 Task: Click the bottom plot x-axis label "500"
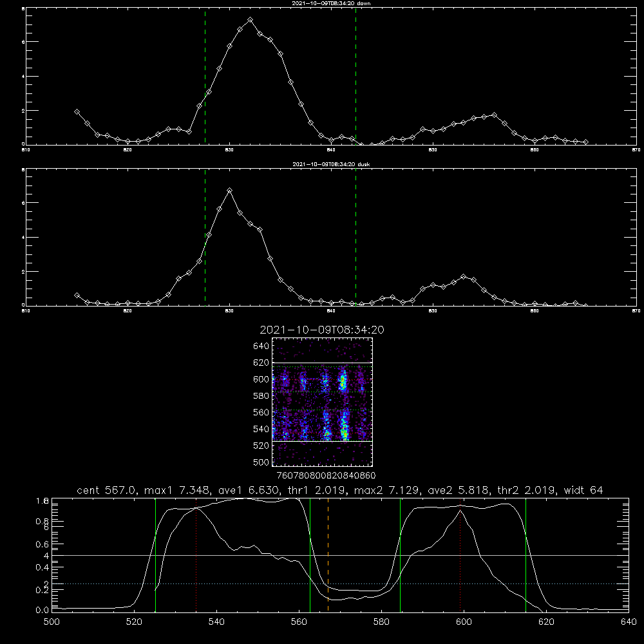tap(52, 622)
